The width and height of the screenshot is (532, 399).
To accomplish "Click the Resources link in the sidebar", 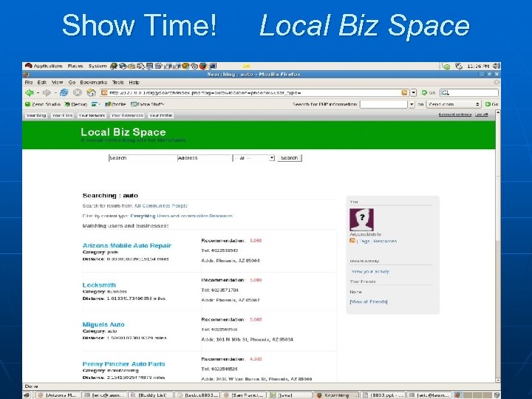I will pyautogui.click(x=385, y=241).
